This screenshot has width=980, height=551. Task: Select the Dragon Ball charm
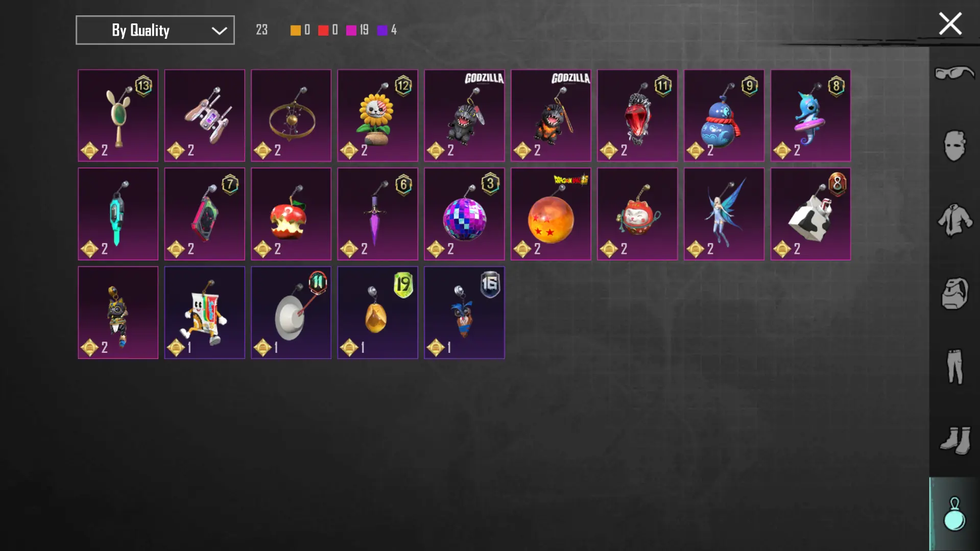[551, 214]
